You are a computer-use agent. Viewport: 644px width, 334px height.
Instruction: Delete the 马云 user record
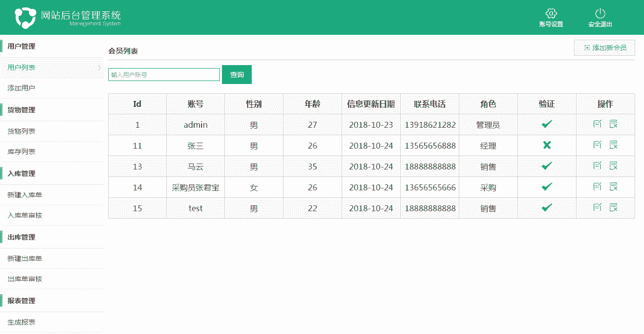tap(614, 166)
